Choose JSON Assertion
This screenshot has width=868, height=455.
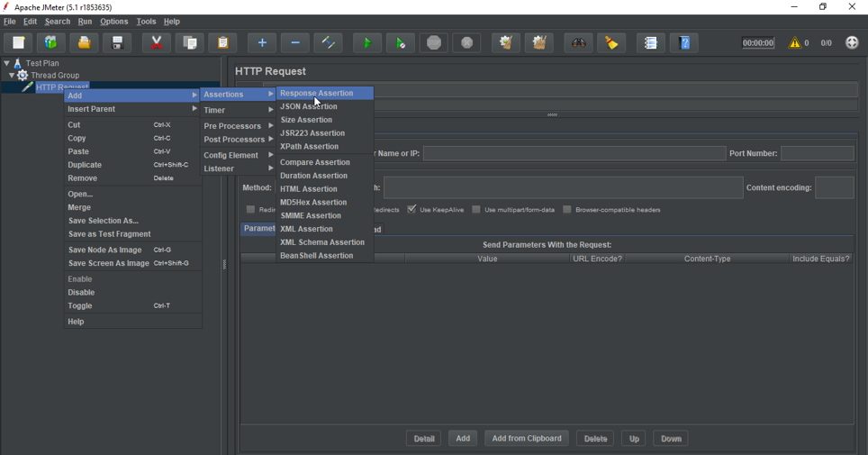pyautogui.click(x=325, y=106)
